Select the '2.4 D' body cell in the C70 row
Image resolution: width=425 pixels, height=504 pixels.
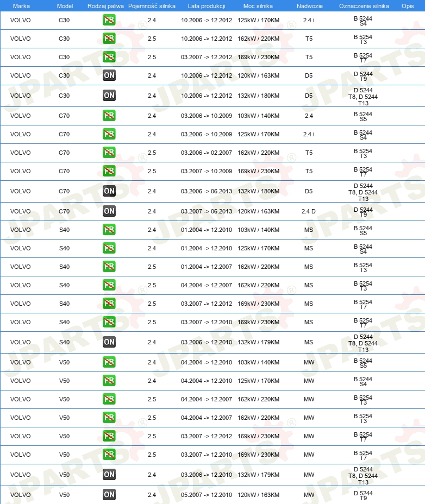click(309, 211)
